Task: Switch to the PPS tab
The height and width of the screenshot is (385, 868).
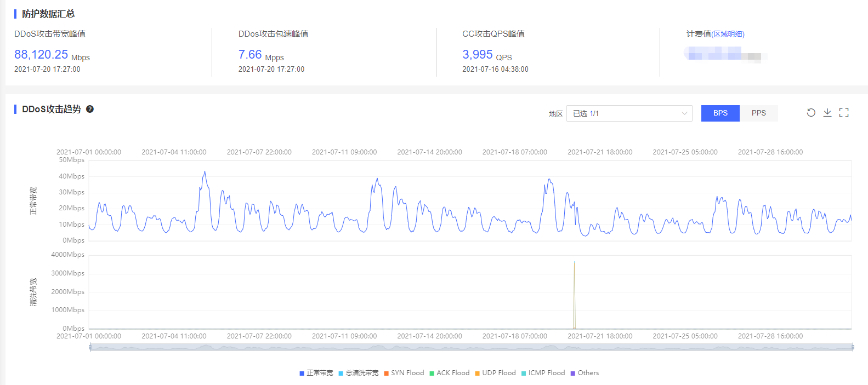Action: [x=758, y=113]
